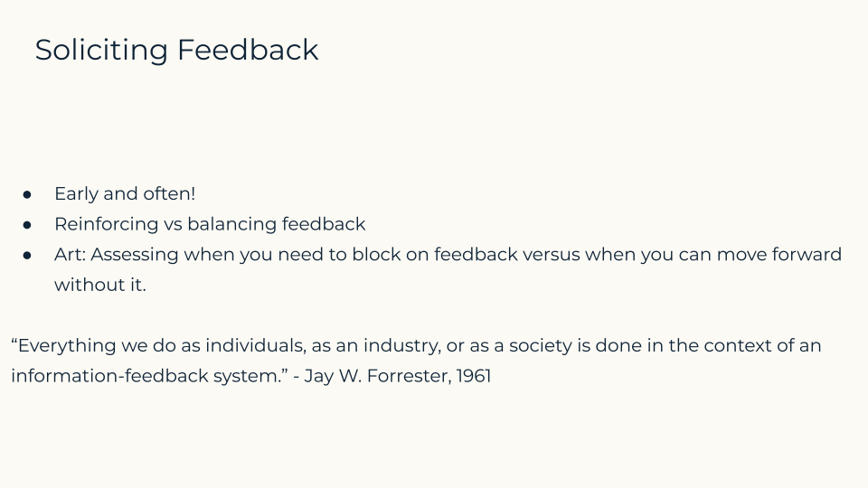This screenshot has height=488, width=868.
Task: Click the phrase "move forward" in the third bullet
Action: click(778, 255)
